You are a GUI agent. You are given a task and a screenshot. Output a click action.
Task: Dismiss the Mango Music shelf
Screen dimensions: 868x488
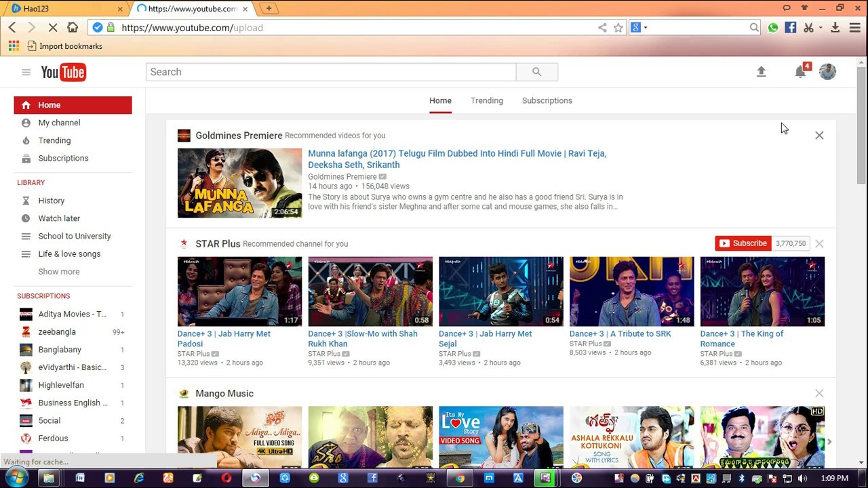click(819, 393)
